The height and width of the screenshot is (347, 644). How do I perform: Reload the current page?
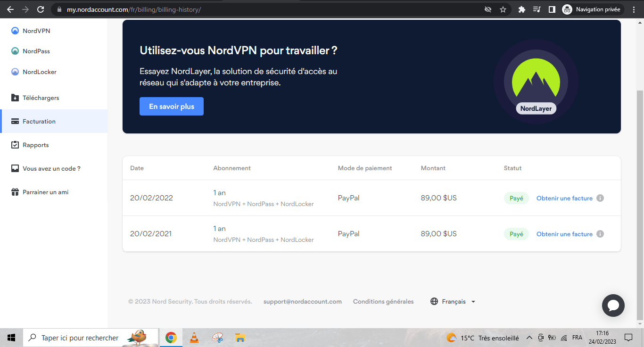point(41,9)
